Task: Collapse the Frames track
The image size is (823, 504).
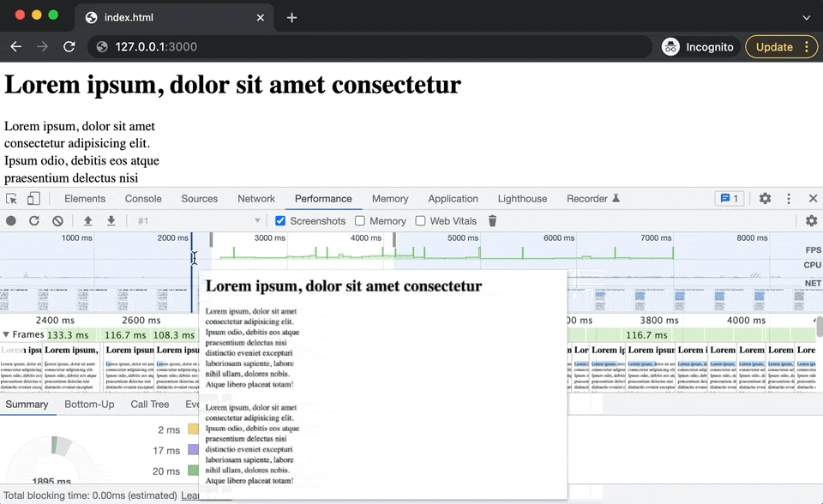Action: (6, 334)
